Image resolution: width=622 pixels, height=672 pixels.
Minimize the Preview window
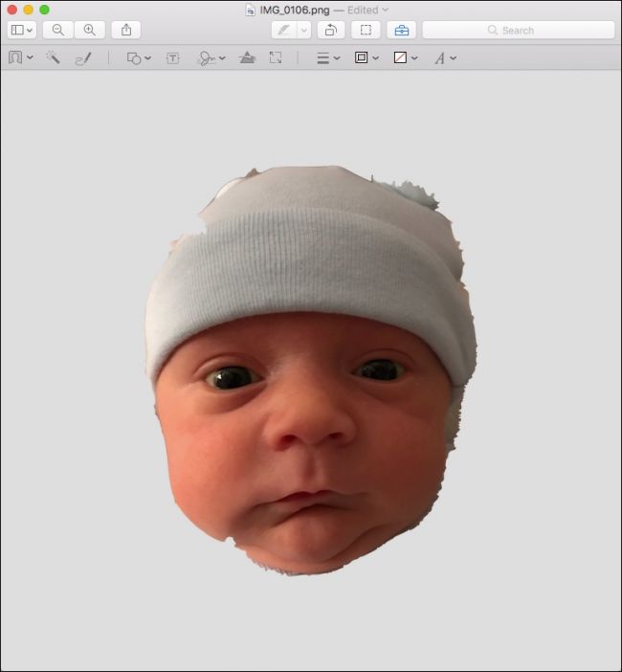tap(29, 10)
